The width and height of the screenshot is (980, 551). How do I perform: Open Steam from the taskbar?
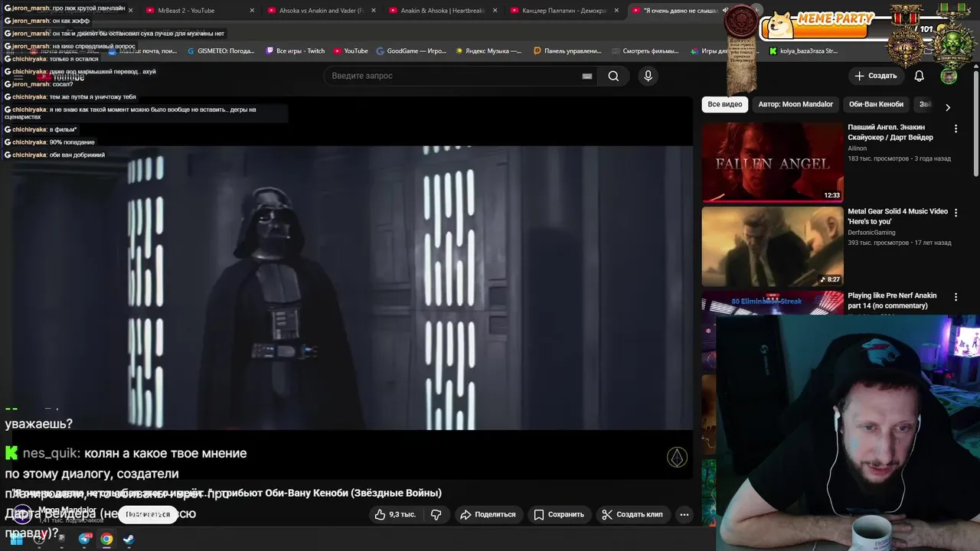tap(129, 539)
